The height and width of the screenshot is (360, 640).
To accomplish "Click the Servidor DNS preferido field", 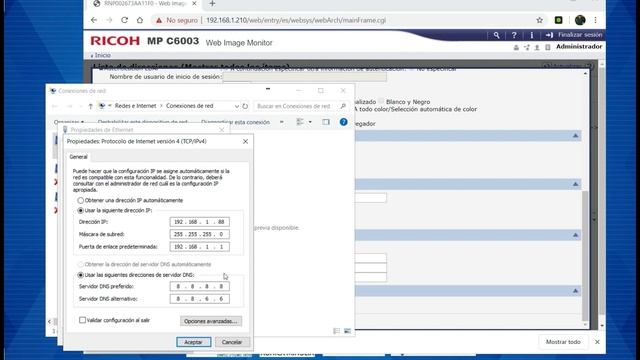I will tap(200, 287).
